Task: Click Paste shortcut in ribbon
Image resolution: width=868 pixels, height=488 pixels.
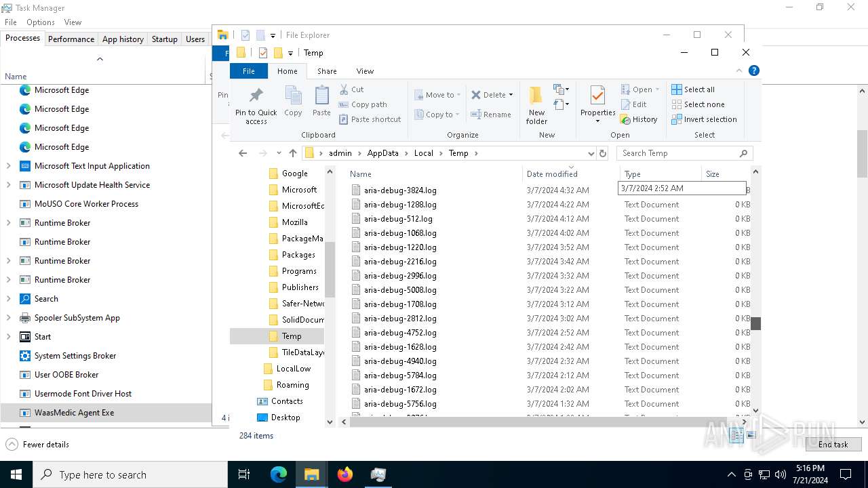Action: coord(370,119)
